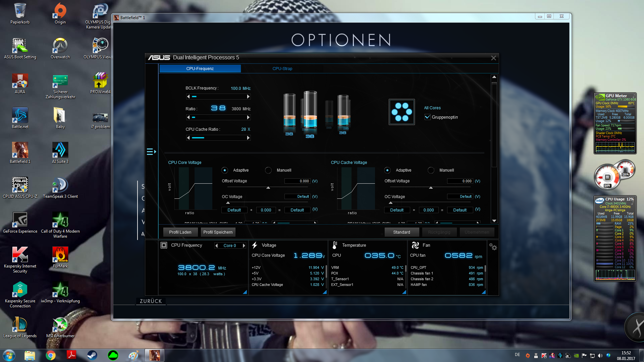
Task: Click the All Cores dots icon
Action: 401,112
